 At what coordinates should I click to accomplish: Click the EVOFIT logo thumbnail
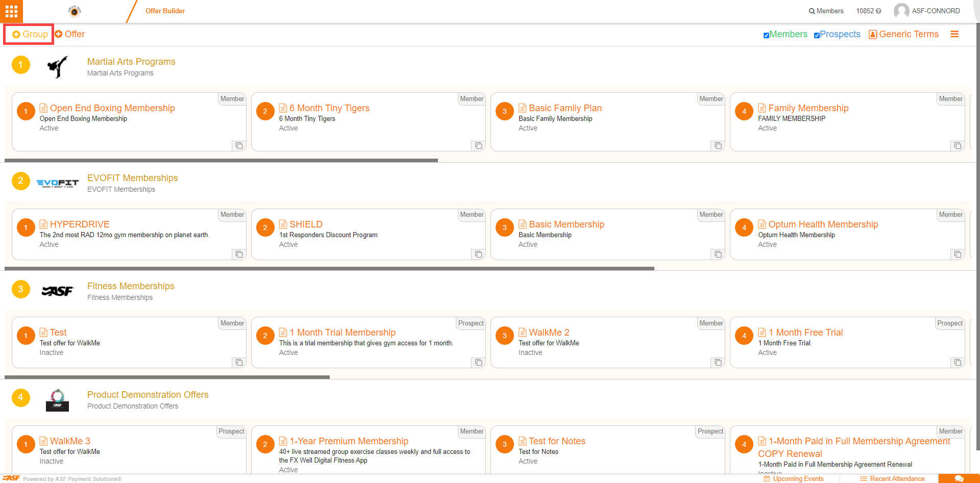[57, 183]
